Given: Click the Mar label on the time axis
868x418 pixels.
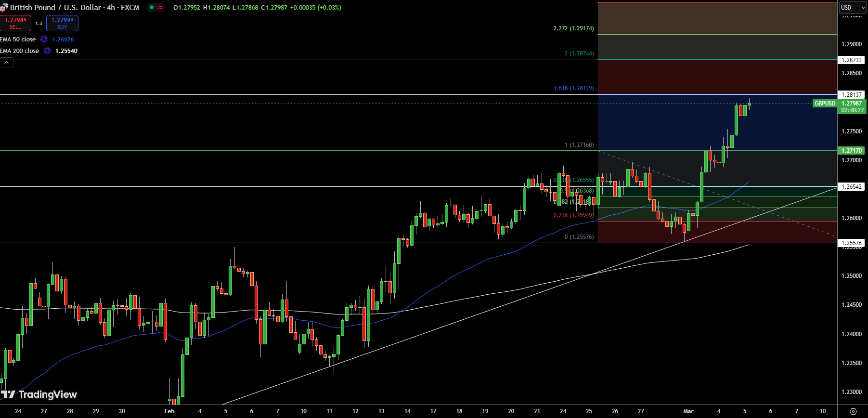Looking at the screenshot, I should pos(688,411).
